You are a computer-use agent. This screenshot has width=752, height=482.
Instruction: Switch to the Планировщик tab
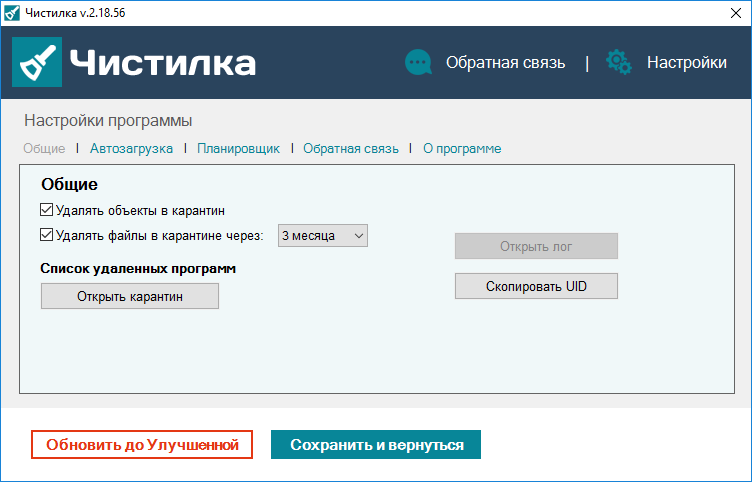tap(238, 148)
